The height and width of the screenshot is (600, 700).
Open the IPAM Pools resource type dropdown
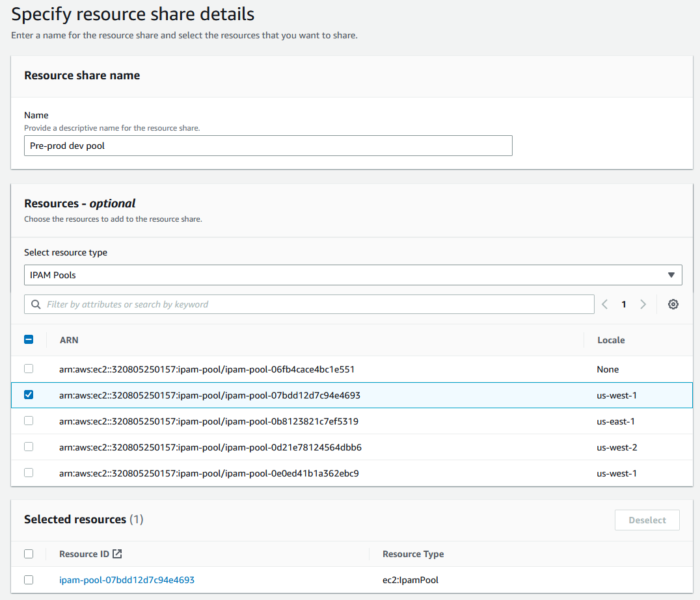[x=352, y=274]
